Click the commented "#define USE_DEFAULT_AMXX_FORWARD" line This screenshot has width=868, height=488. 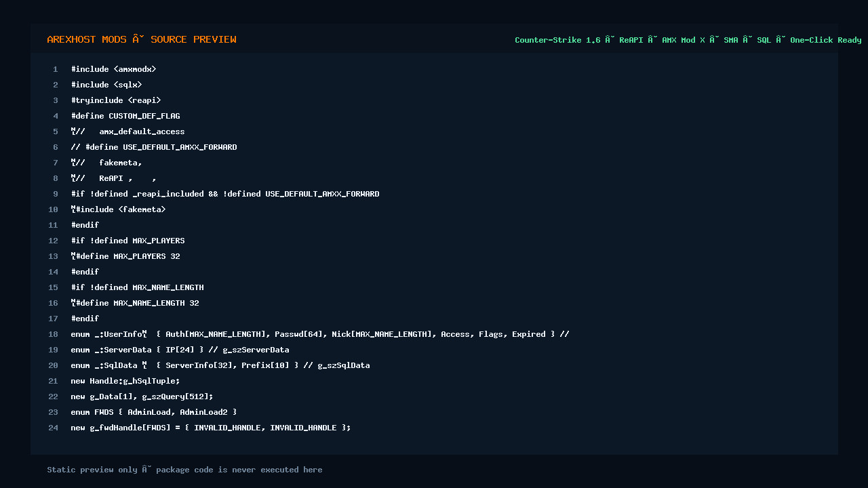tap(154, 147)
